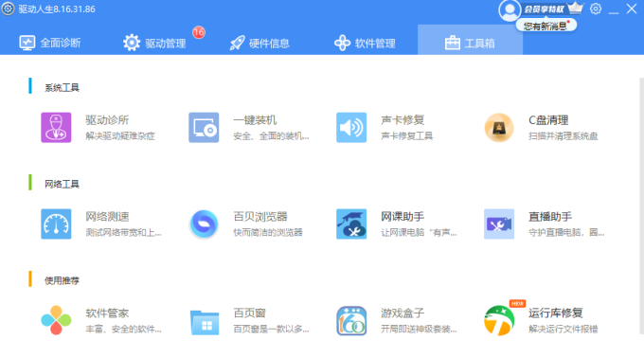644x358 pixels.
Task: Click description 快而简洁的浏览器
Action: coord(268,232)
